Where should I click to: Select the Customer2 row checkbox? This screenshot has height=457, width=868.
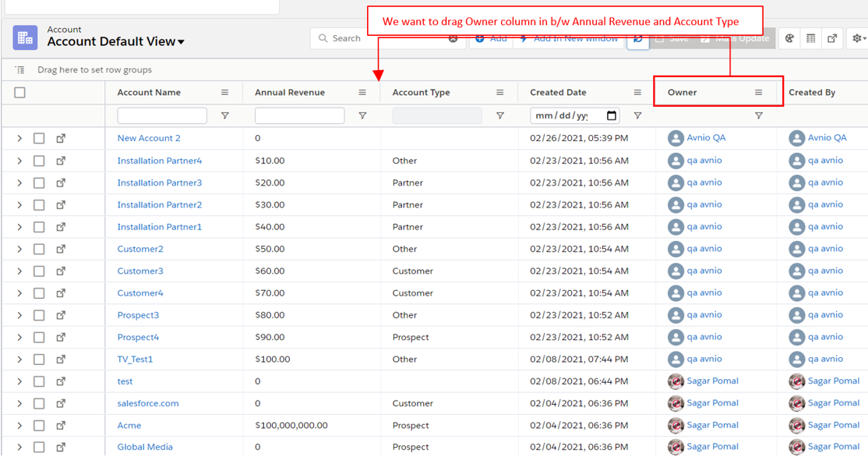tap(39, 249)
